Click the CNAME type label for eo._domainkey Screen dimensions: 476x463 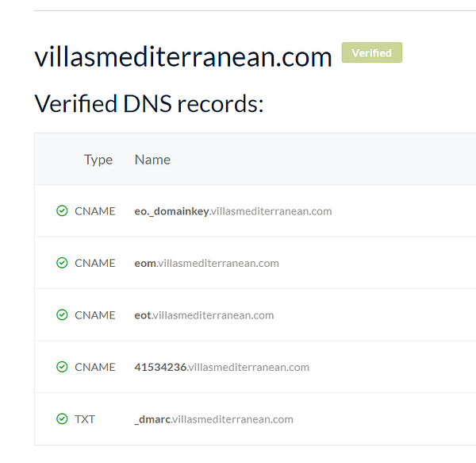95,211
